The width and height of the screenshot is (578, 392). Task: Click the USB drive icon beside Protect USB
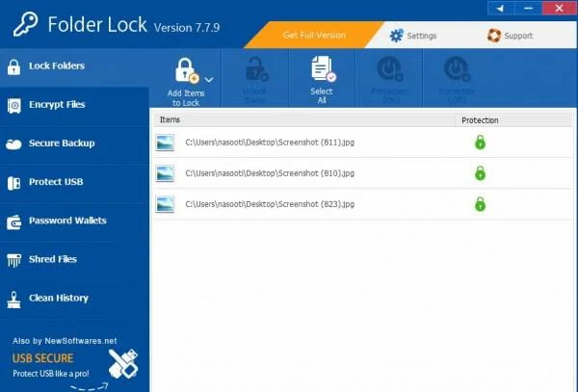(14, 183)
